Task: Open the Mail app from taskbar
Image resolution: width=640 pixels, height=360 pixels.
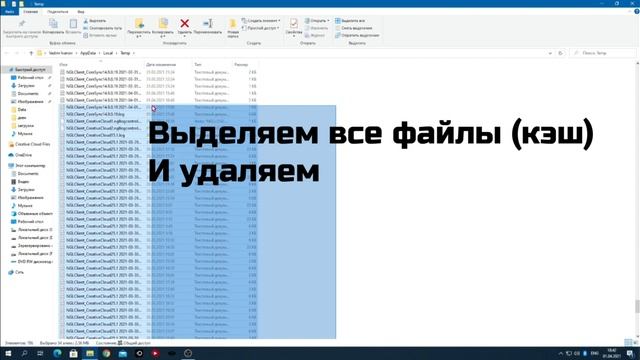Action: 122,353
